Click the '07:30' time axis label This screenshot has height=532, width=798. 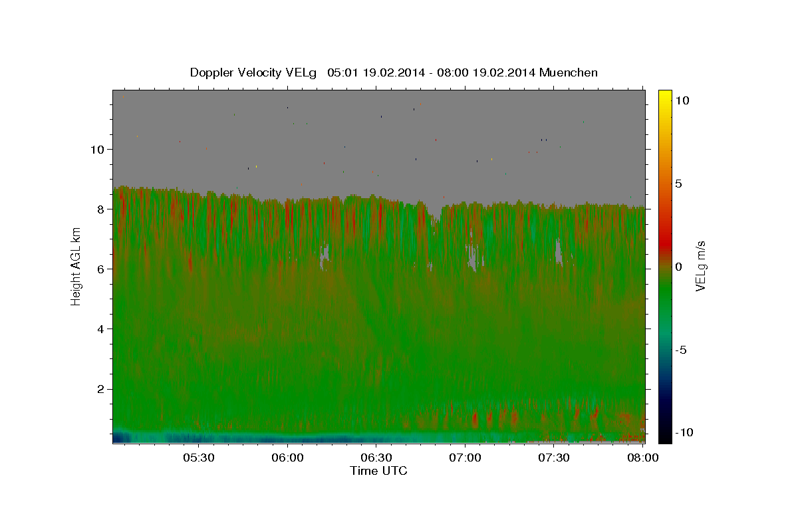(x=553, y=458)
